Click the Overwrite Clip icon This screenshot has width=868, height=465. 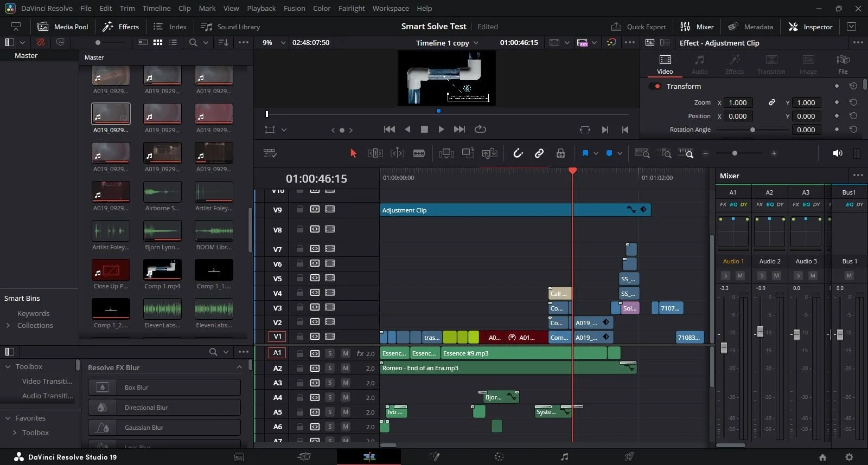coord(468,153)
